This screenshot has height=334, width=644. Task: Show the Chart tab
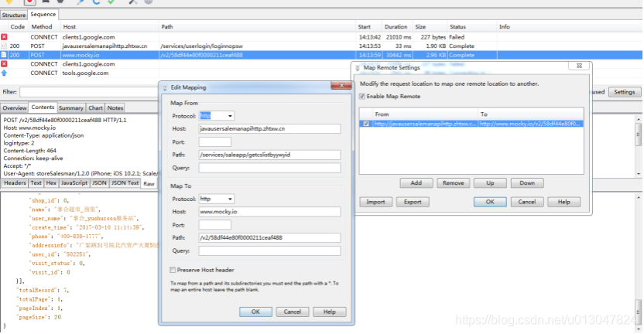(95, 108)
